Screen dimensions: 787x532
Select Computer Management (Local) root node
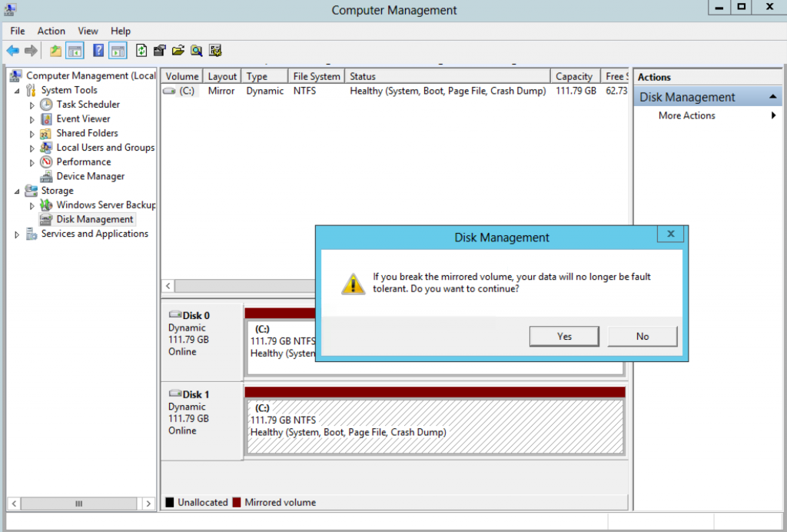coord(91,76)
